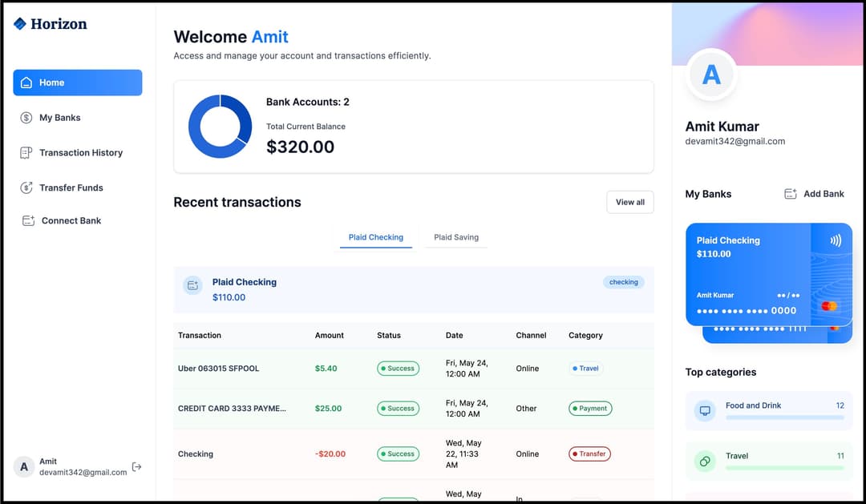Click the Transfer badge on Checking row

(589, 454)
